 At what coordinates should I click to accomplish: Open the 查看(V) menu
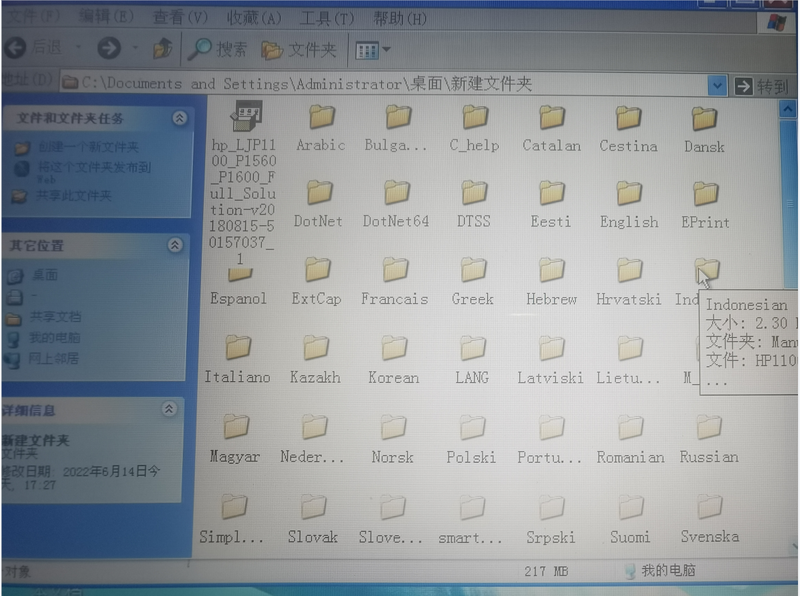pyautogui.click(x=180, y=18)
